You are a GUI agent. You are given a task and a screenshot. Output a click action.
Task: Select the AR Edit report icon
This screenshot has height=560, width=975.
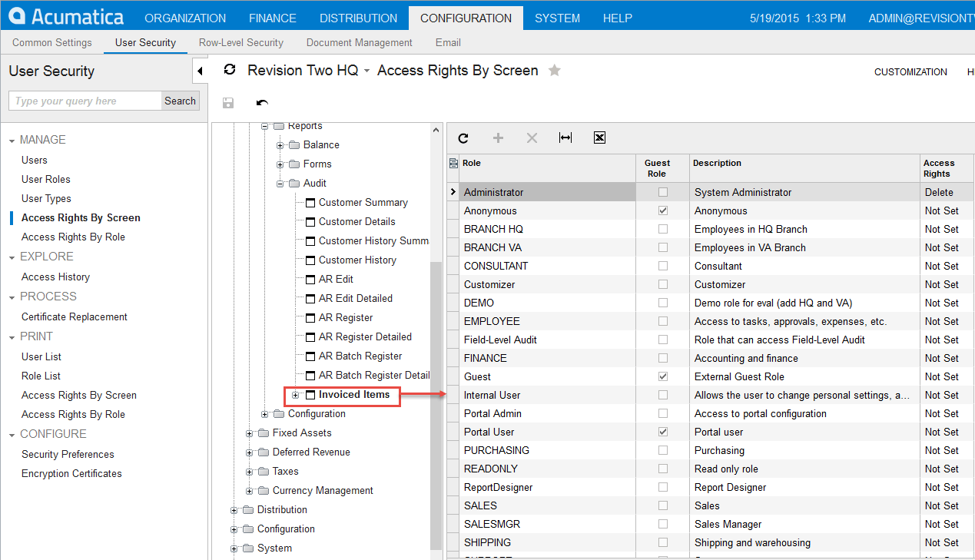310,280
